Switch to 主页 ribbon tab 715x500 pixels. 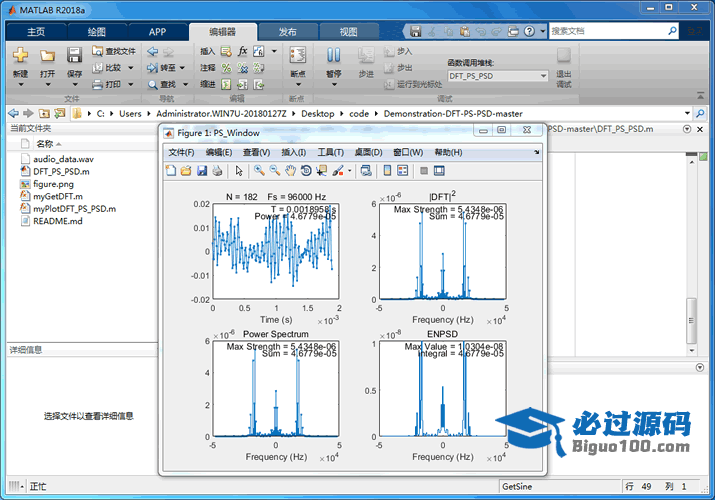[36, 31]
